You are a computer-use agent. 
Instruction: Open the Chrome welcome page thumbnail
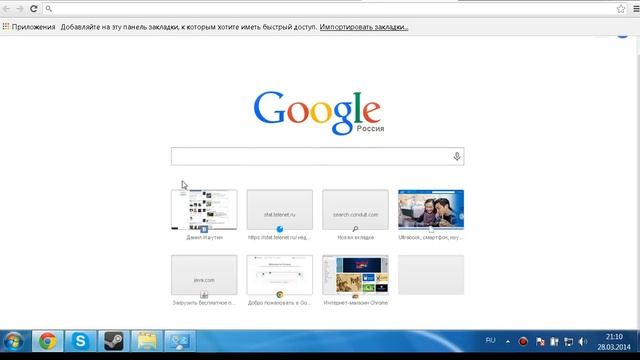[280, 275]
